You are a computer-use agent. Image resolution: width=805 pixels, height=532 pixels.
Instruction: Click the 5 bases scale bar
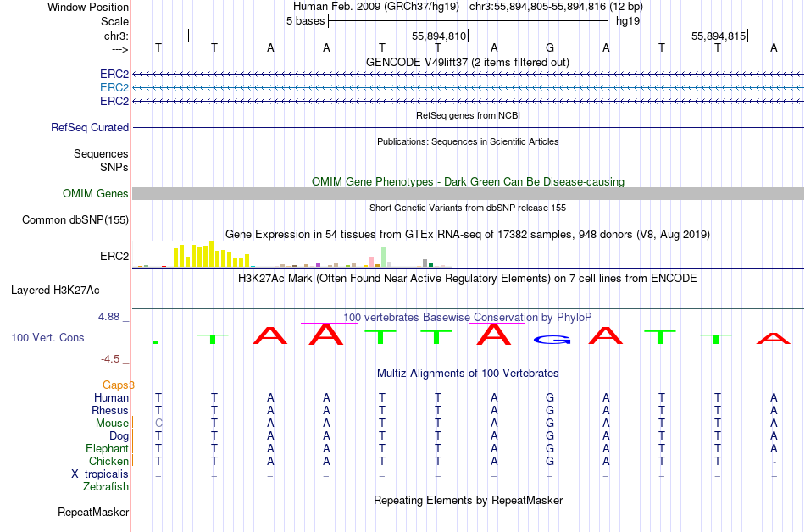pos(468,21)
